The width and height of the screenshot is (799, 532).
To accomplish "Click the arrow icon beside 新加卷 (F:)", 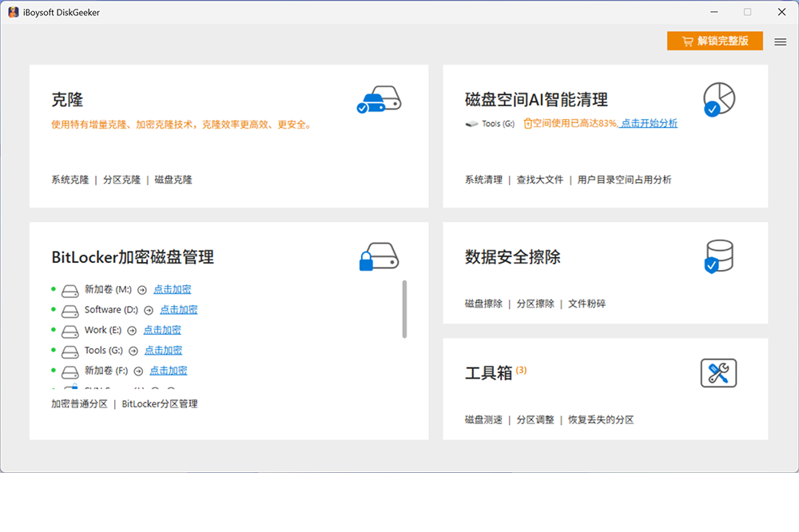I will [138, 371].
